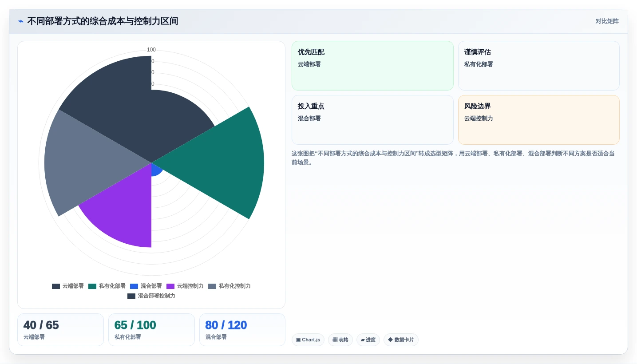Hide the 私有化控制力 series via legend

click(x=229, y=286)
